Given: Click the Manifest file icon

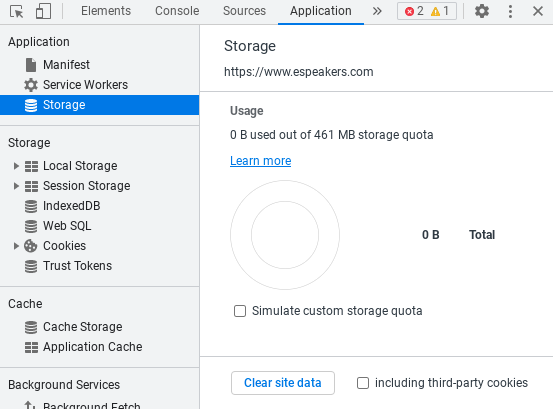Looking at the screenshot, I should click(31, 65).
